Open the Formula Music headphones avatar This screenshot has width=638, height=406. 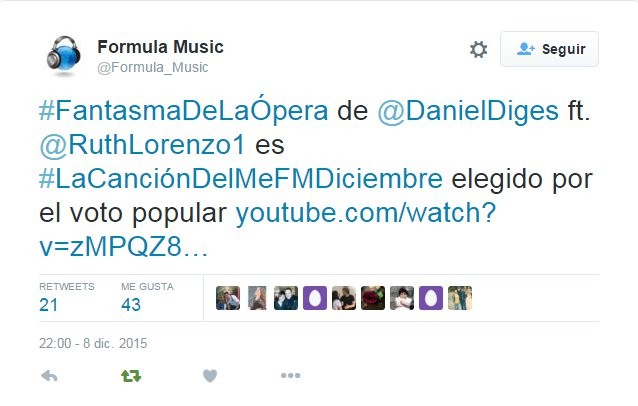tap(63, 56)
